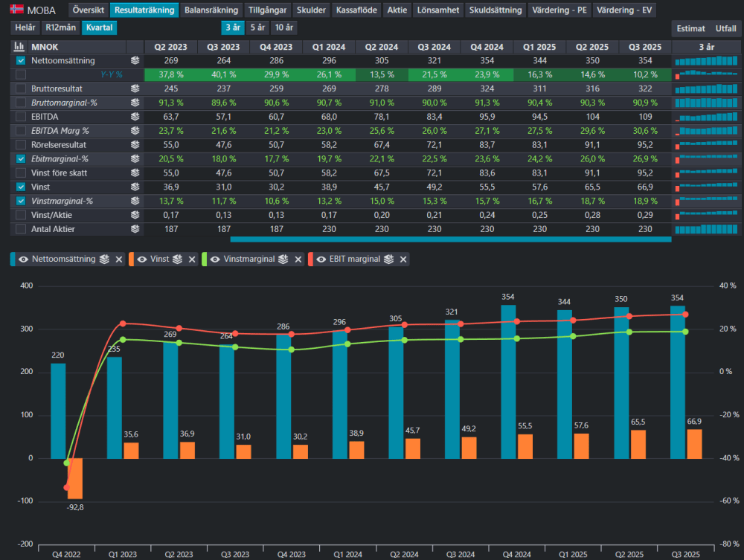Click the stack icon in Nettoomsättning row
This screenshot has width=744, height=560.
135,61
